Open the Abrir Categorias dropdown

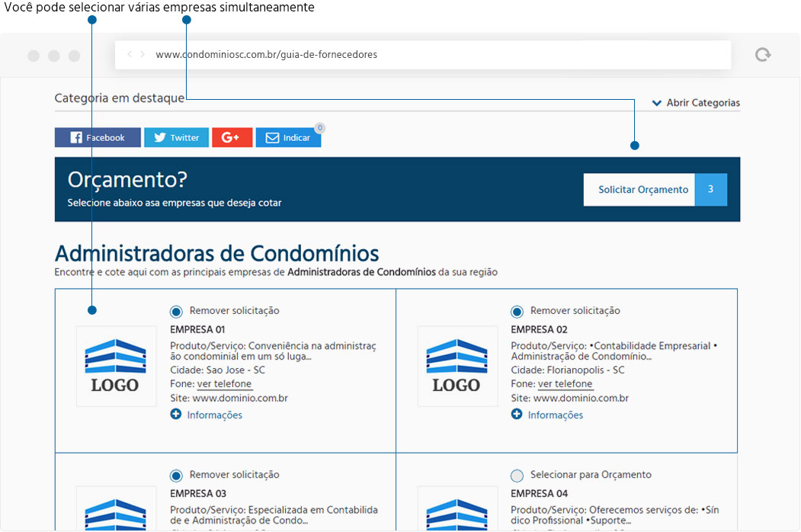coord(694,102)
